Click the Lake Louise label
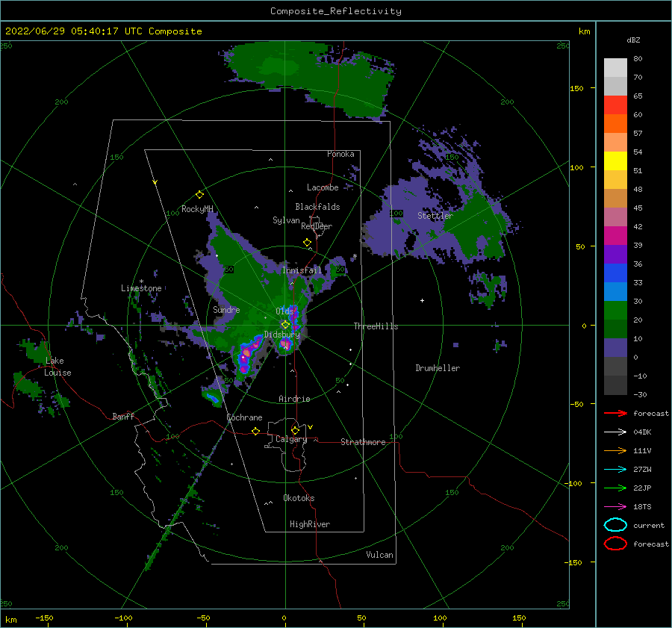Viewport: 672px width, 628px height. click(x=57, y=367)
